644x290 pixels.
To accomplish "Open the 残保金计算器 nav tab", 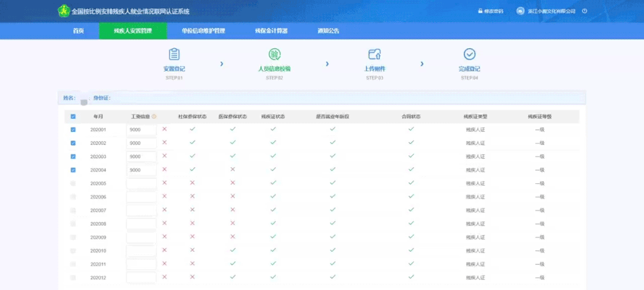I will tap(271, 31).
